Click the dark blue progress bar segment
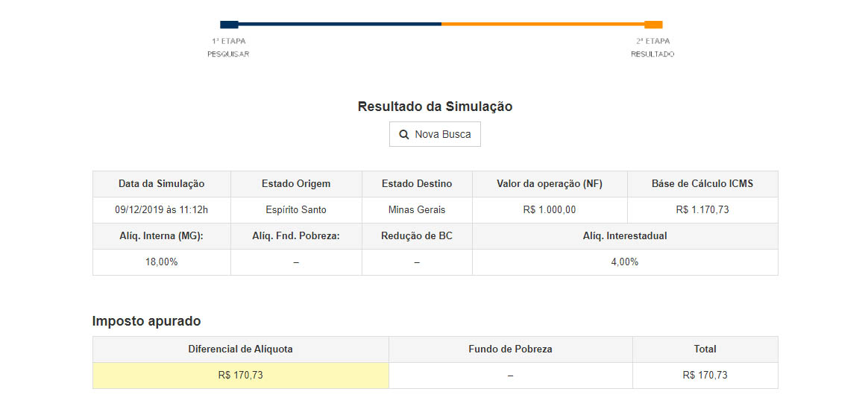The image size is (868, 418). click(339, 24)
